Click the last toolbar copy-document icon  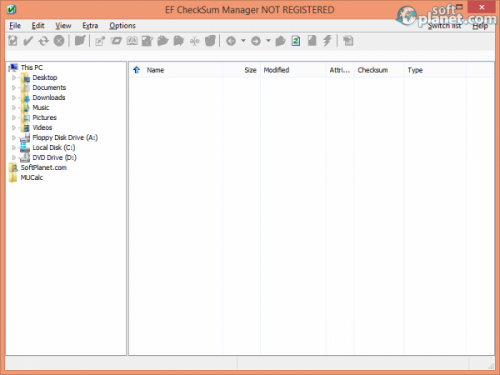(348, 41)
